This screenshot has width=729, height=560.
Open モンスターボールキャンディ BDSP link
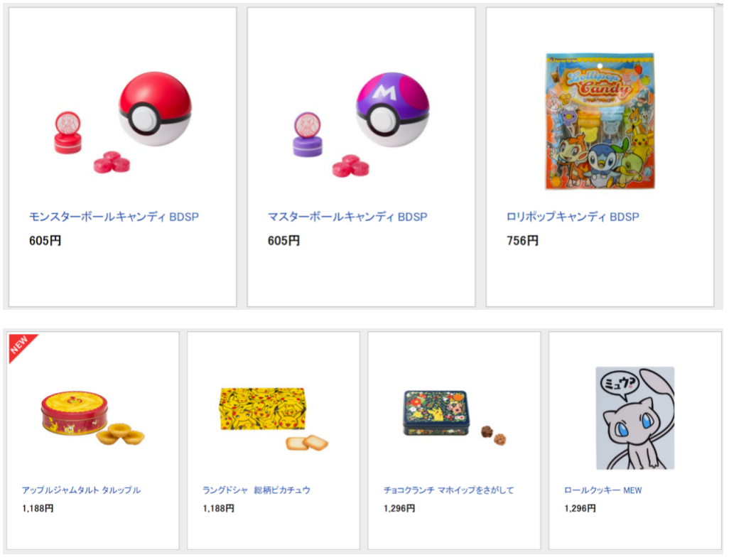click(114, 217)
